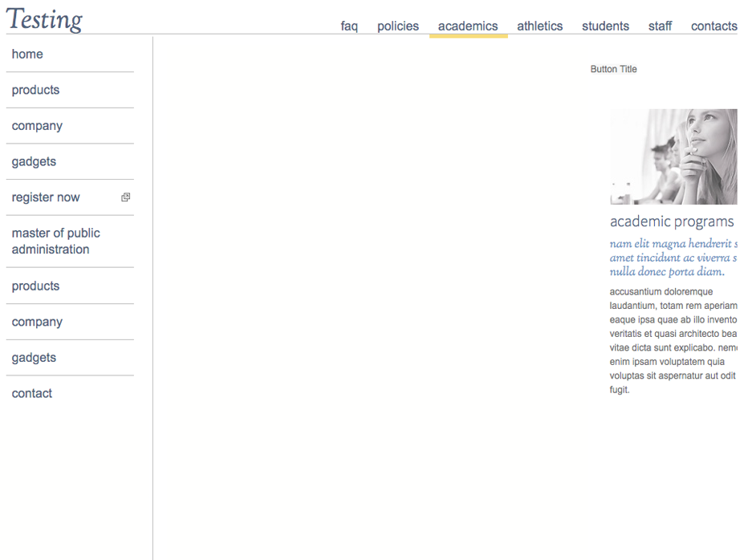Select gadgets link directly above contact
The image size is (744, 560).
point(34,358)
